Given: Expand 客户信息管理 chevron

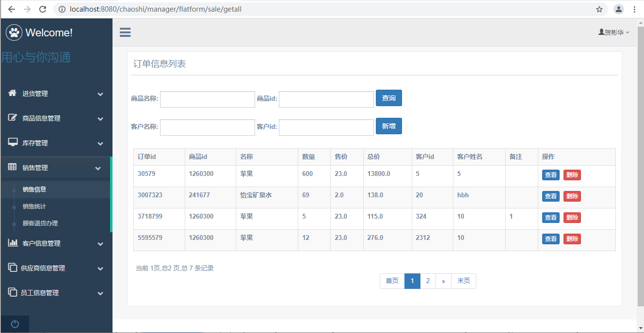Looking at the screenshot, I should coord(100,244).
